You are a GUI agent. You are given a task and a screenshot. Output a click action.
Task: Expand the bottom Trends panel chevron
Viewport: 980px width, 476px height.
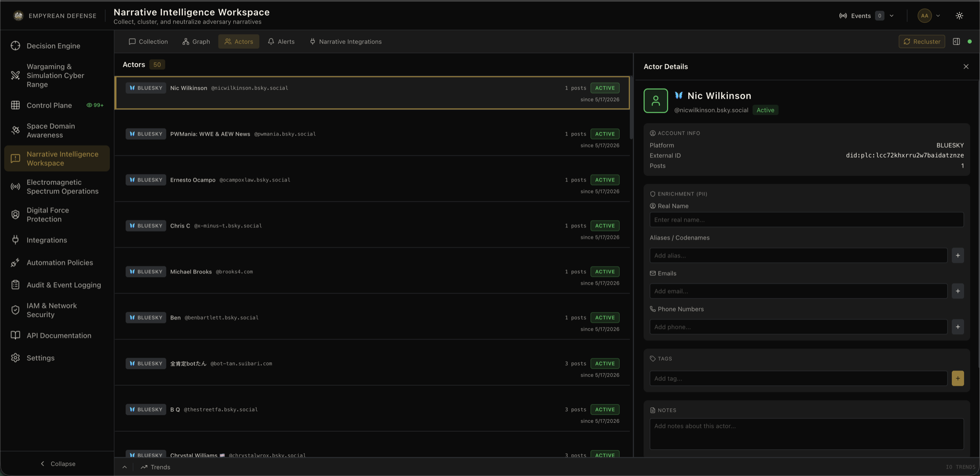[x=124, y=467]
